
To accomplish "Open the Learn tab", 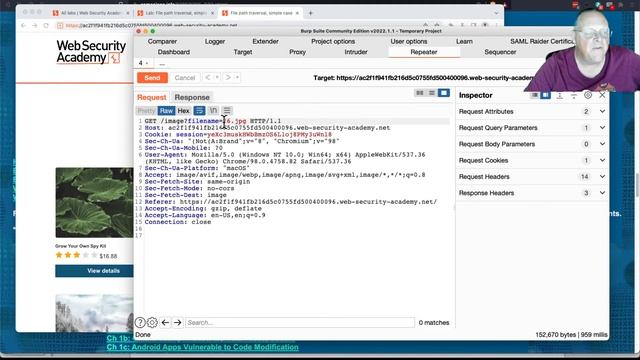I will (464, 42).
